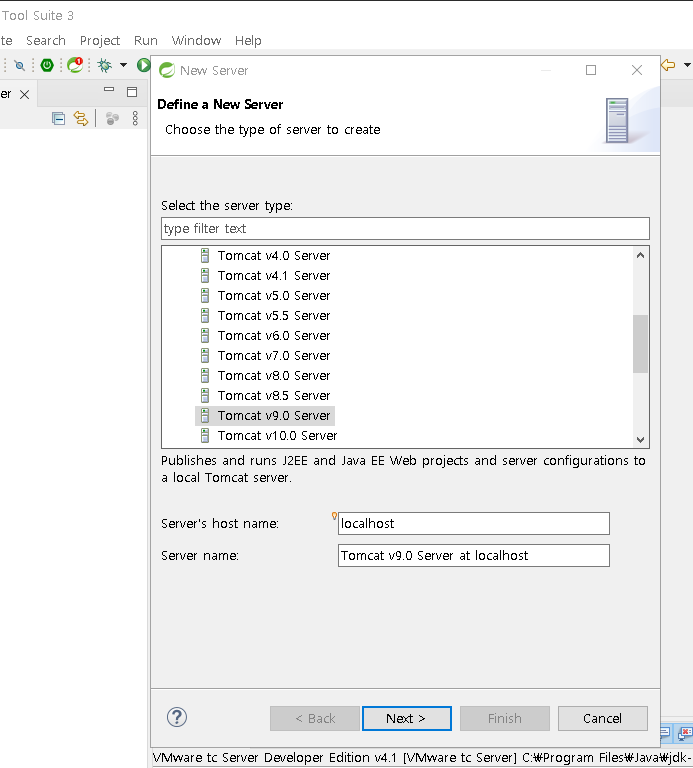
Task: Click the Debug bug icon in toolbar
Action: tap(104, 65)
